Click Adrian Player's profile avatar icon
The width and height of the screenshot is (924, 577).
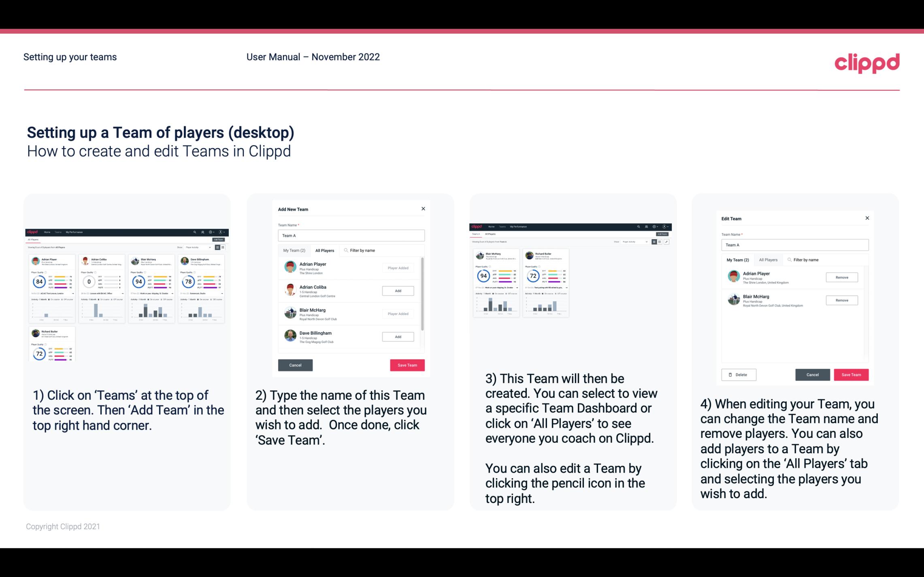[x=290, y=267]
